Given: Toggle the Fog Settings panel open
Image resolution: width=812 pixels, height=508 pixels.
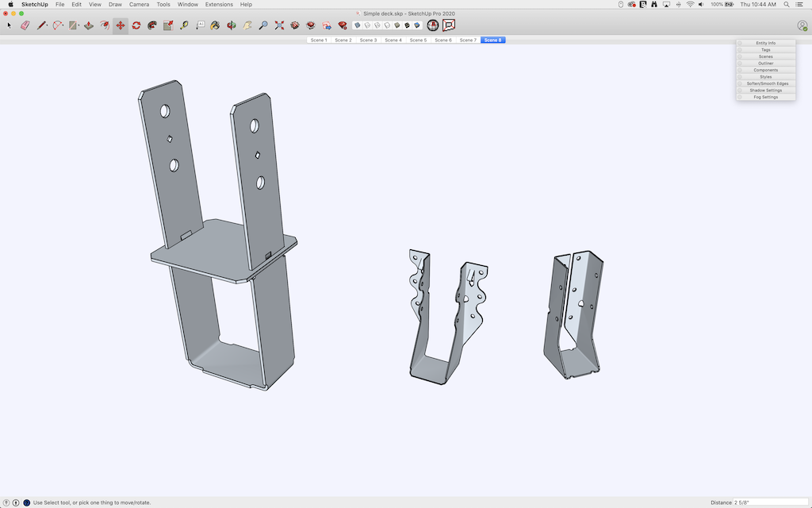Looking at the screenshot, I should click(765, 97).
